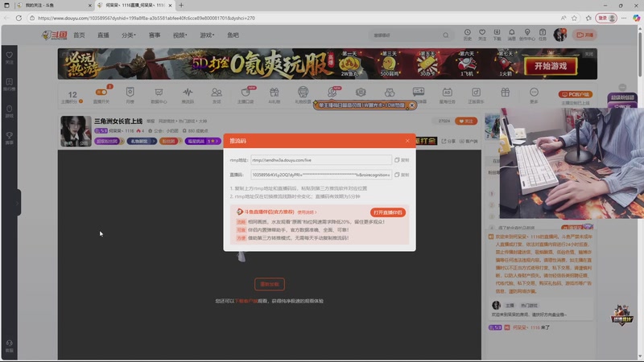Click the PC客户端 button
The width and height of the screenshot is (644, 362).
[x=575, y=94]
